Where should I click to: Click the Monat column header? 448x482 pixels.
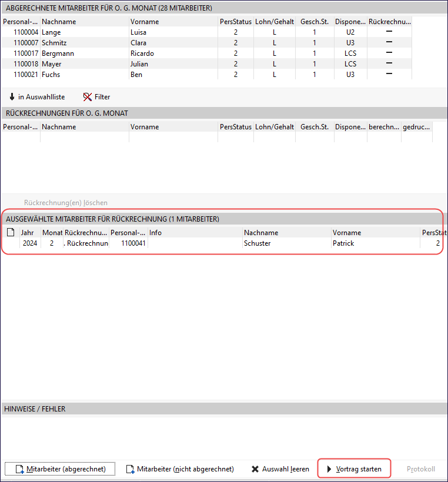52,232
